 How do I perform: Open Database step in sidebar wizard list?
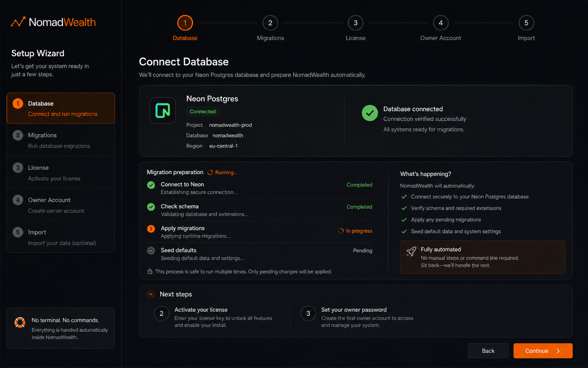pos(61,108)
